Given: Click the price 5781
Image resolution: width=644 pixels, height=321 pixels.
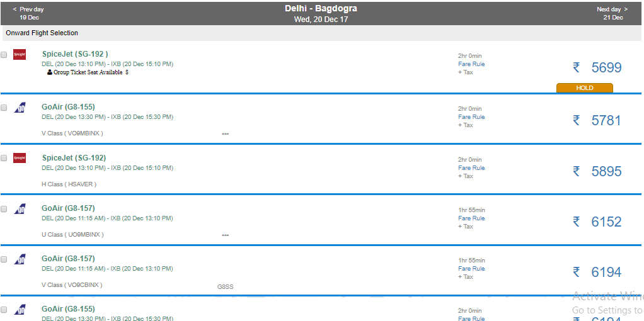Looking at the screenshot, I should coord(606,120).
